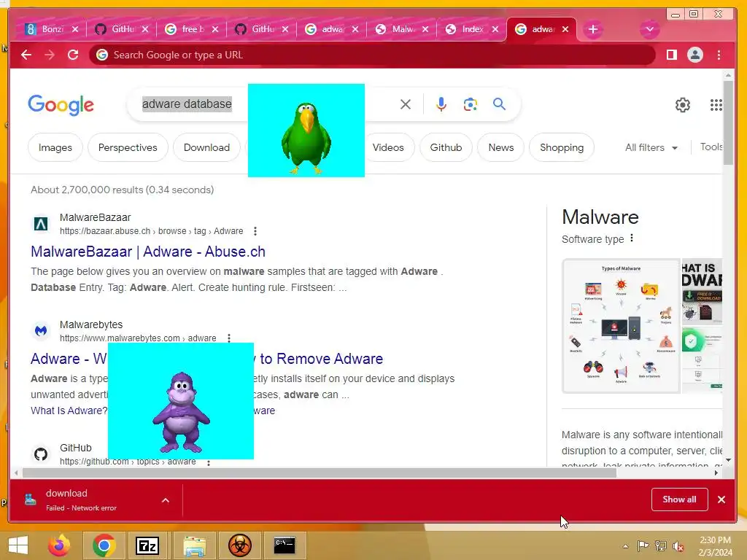Open the Windows Start button

[x=18, y=545]
